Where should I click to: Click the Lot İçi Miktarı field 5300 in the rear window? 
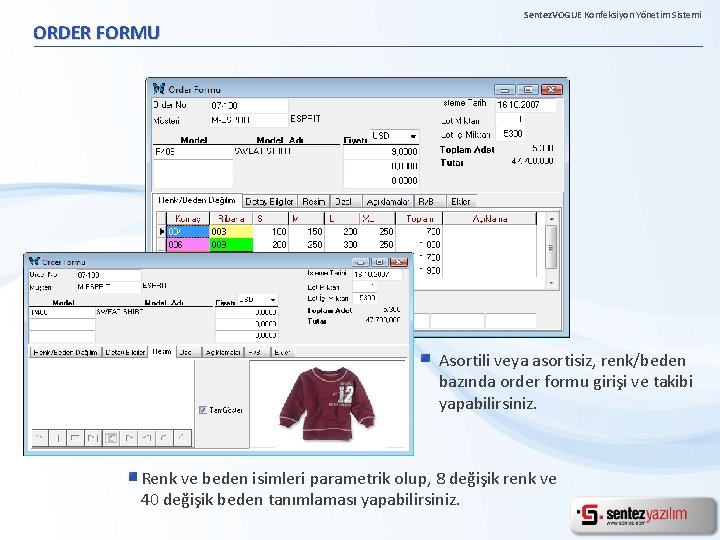pos(511,134)
